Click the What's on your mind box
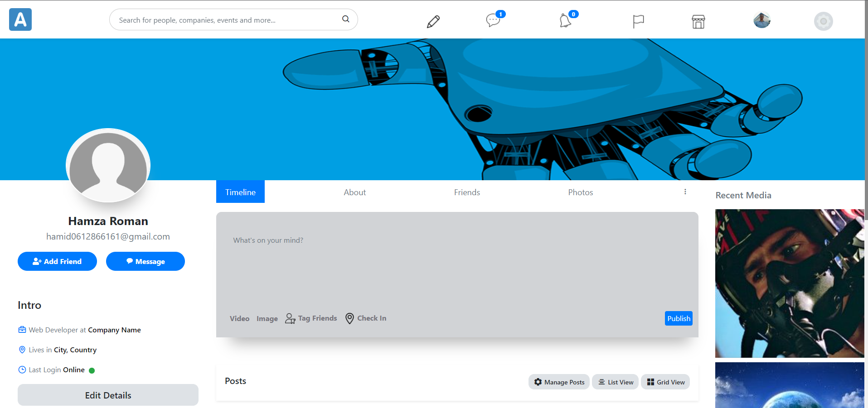868x408 pixels. (457, 260)
